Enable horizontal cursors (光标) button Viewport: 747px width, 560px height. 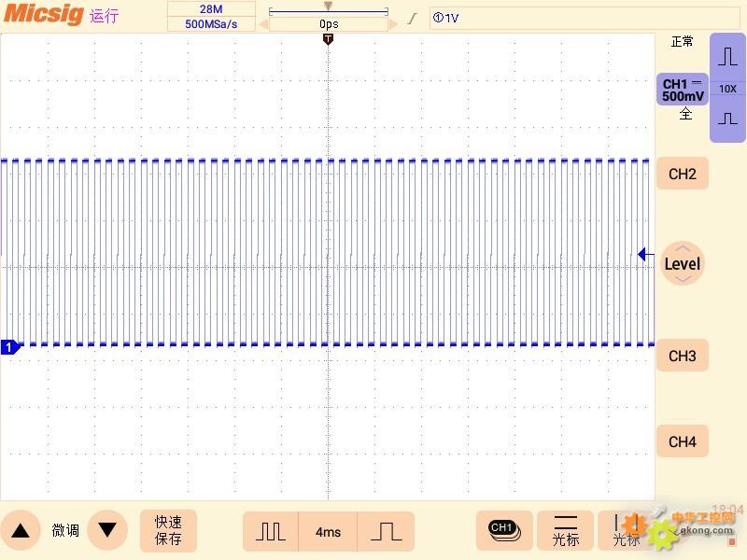566,530
